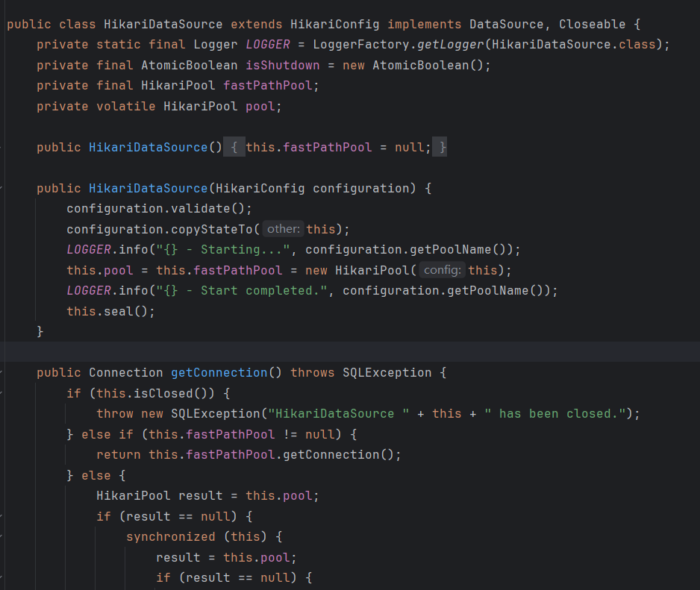
Task: Click the "{} - Start completed." string literal
Action: coord(242,291)
